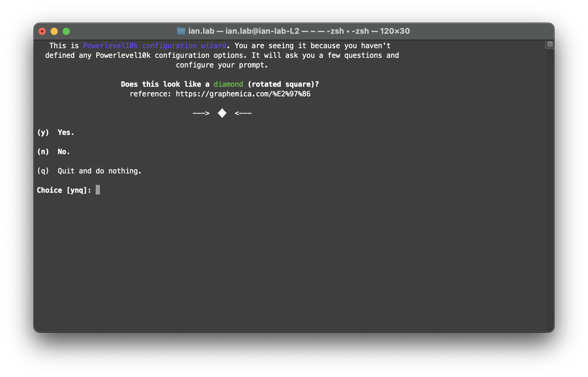Click the bold "Does this look like" question
This screenshot has height=377, width=588.
click(x=165, y=84)
